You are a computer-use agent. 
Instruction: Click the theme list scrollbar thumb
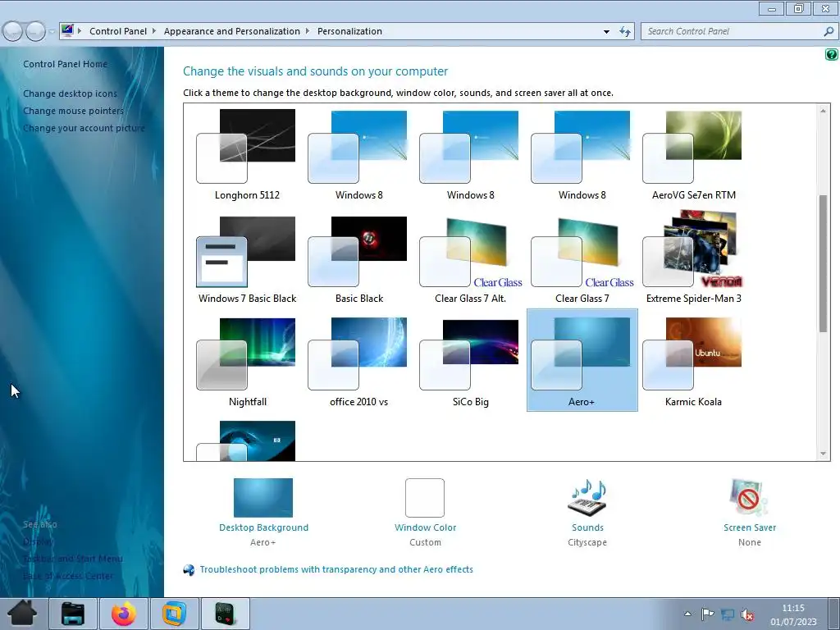point(823,263)
